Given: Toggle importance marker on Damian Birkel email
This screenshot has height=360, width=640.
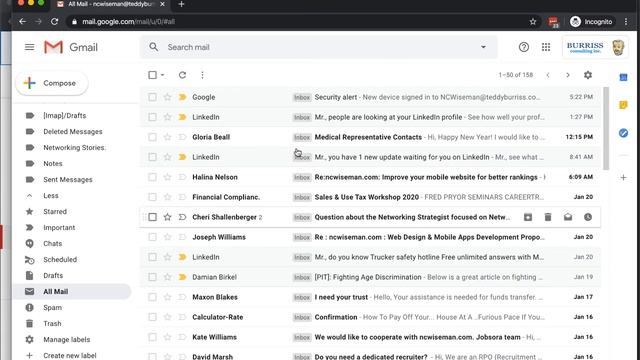Looking at the screenshot, I should [182, 277].
